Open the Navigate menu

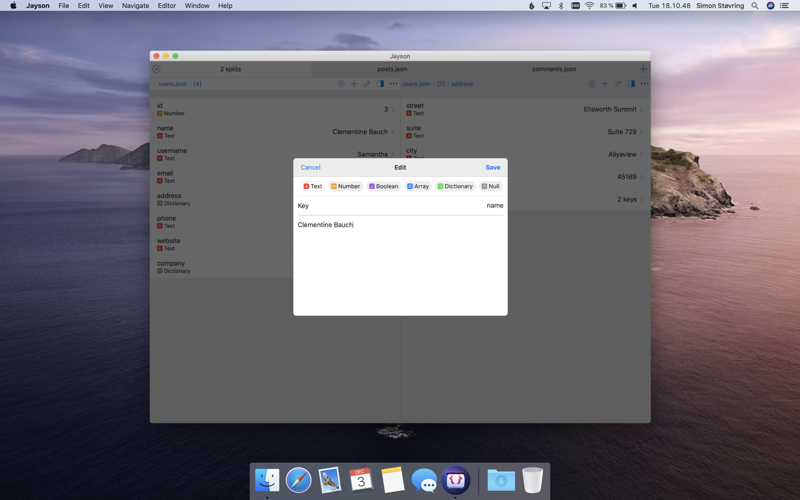point(135,6)
